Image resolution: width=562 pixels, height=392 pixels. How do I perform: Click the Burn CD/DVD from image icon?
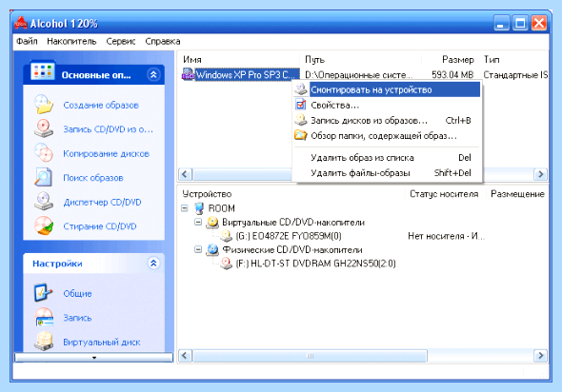point(44,128)
